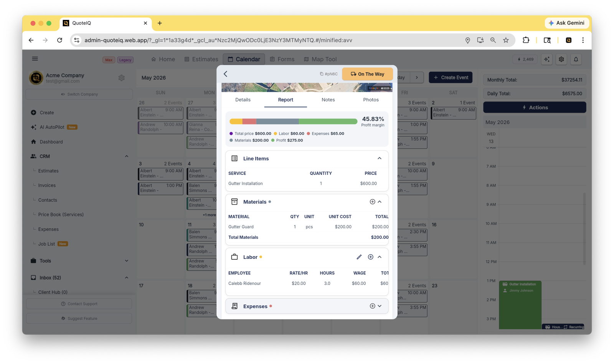This screenshot has width=614, height=364.
Task: Click Ask Gemini button
Action: tap(567, 23)
